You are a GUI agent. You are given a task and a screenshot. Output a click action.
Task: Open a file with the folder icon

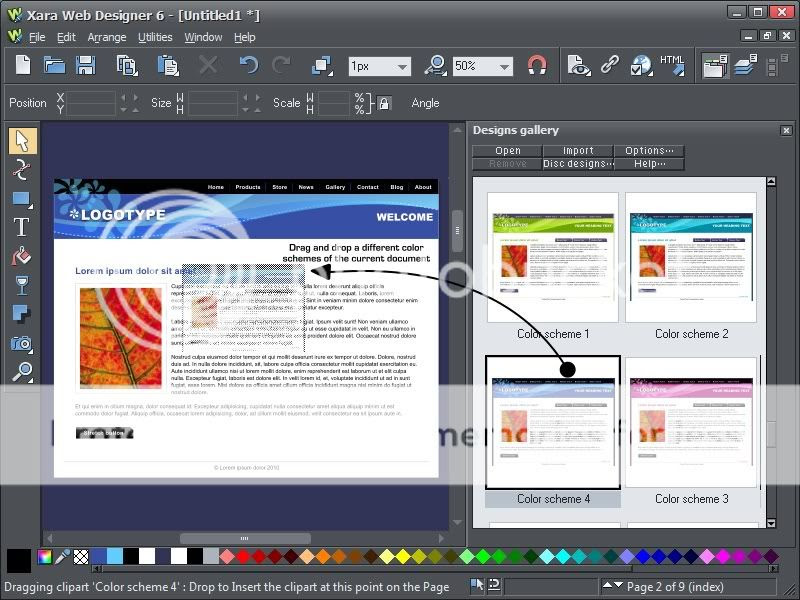click(54, 66)
